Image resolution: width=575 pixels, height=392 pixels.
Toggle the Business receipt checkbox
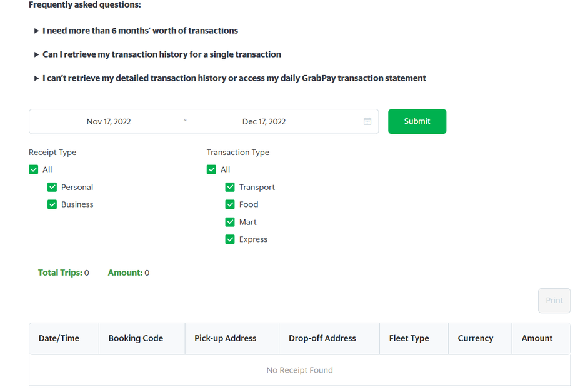coord(52,204)
